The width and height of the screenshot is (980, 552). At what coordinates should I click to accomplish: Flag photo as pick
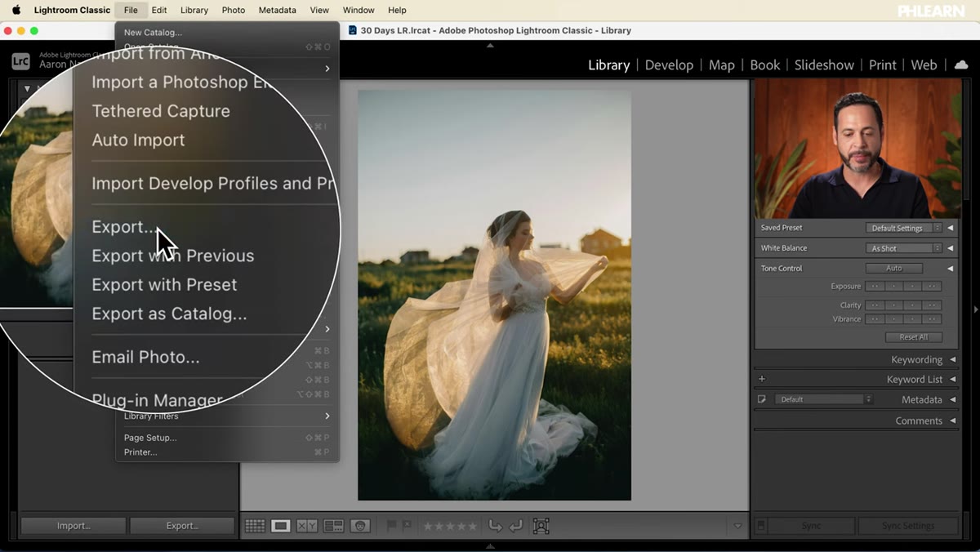(x=392, y=526)
